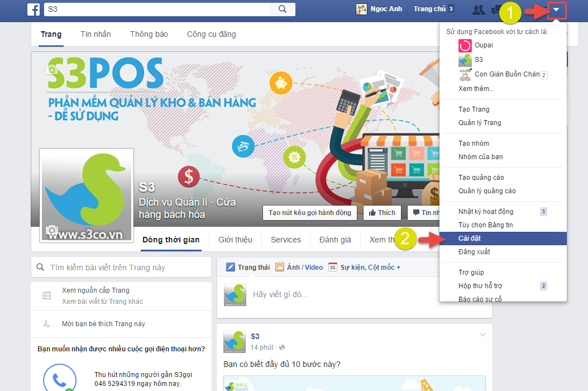Click Ngoc Anh profile name
The width and height of the screenshot is (588, 391).
(386, 9)
